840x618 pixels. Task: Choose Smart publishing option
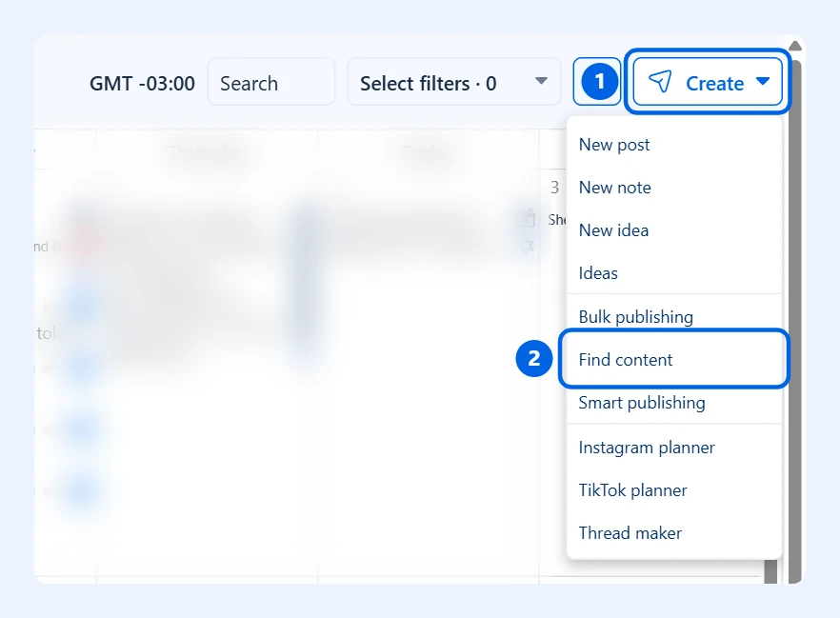click(x=674, y=402)
